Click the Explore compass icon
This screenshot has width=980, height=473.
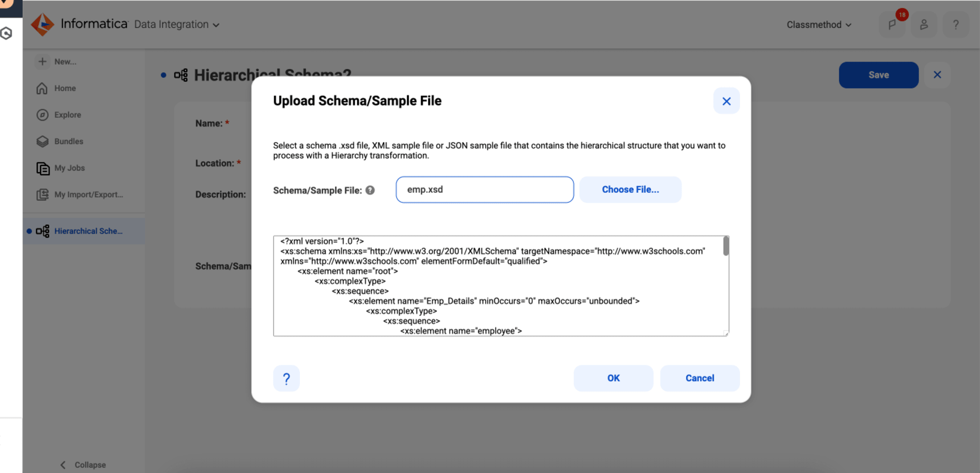[43, 115]
